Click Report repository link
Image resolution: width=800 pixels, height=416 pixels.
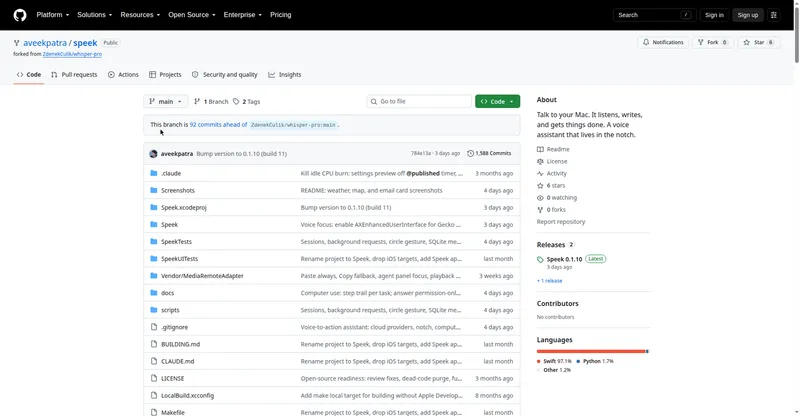tap(561, 222)
